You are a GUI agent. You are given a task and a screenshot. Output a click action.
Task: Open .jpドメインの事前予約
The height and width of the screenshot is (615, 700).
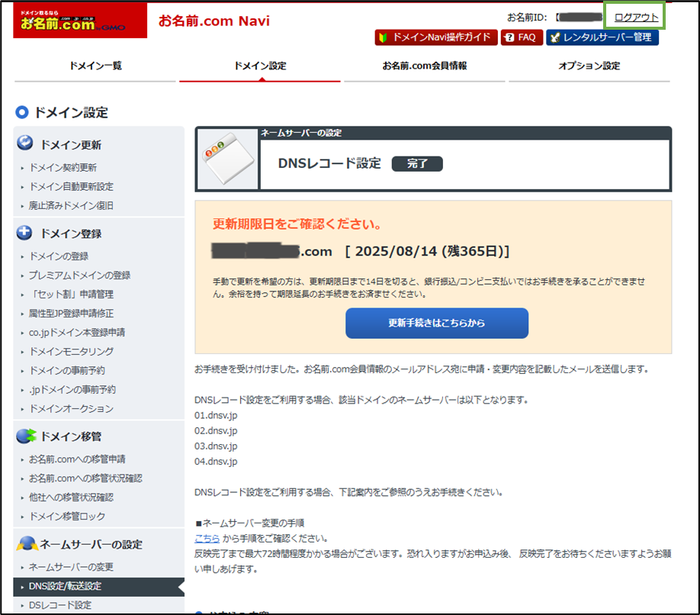[72, 389]
